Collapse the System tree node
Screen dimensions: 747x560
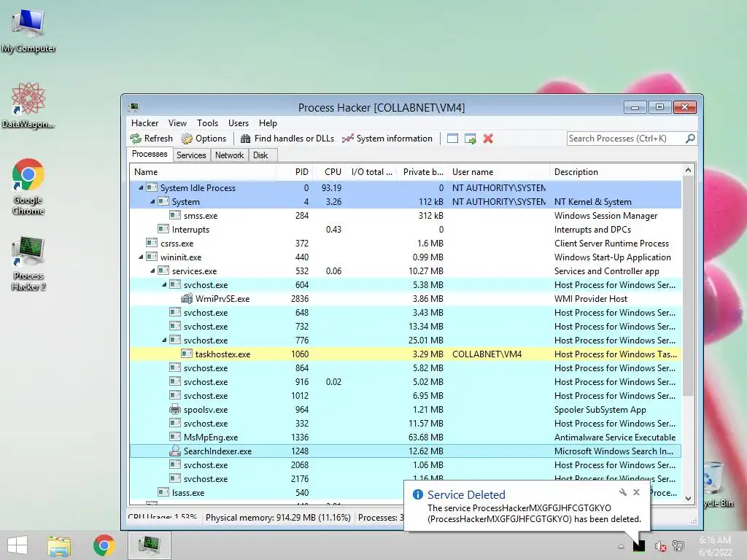[152, 202]
